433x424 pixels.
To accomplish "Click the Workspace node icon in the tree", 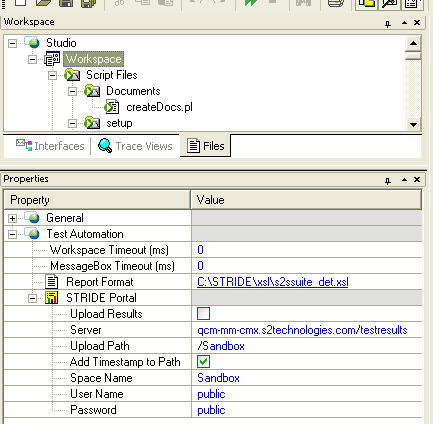I will [x=52, y=59].
